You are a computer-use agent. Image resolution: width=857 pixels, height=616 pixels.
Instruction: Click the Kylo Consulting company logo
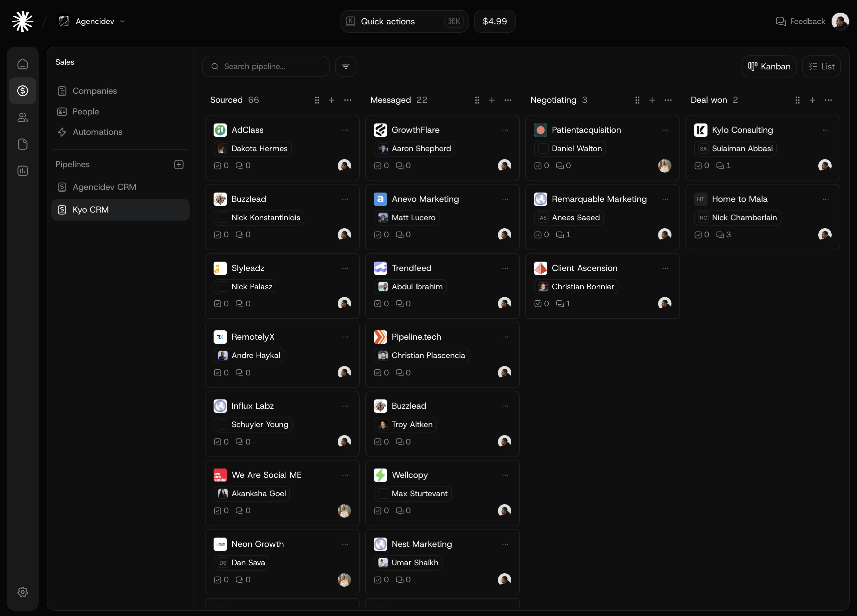tap(700, 130)
